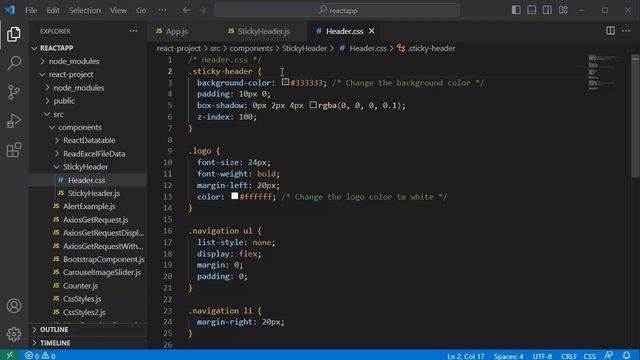Show more menu items ellipsis
The image size is (640, 360).
pos(162,10)
